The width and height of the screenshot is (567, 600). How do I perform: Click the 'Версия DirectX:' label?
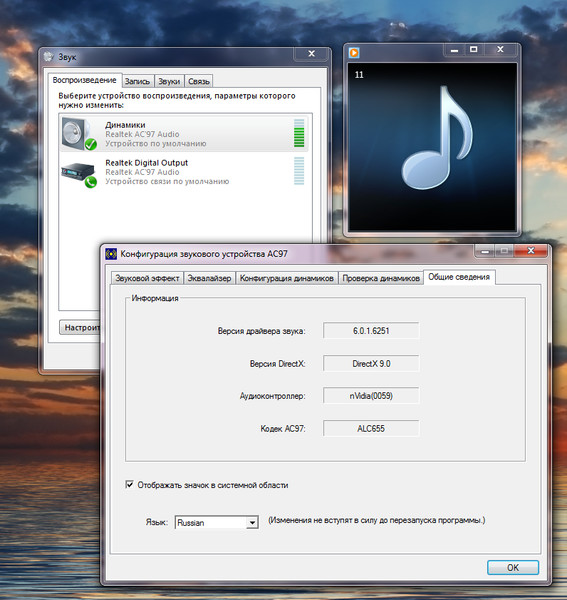[277, 364]
